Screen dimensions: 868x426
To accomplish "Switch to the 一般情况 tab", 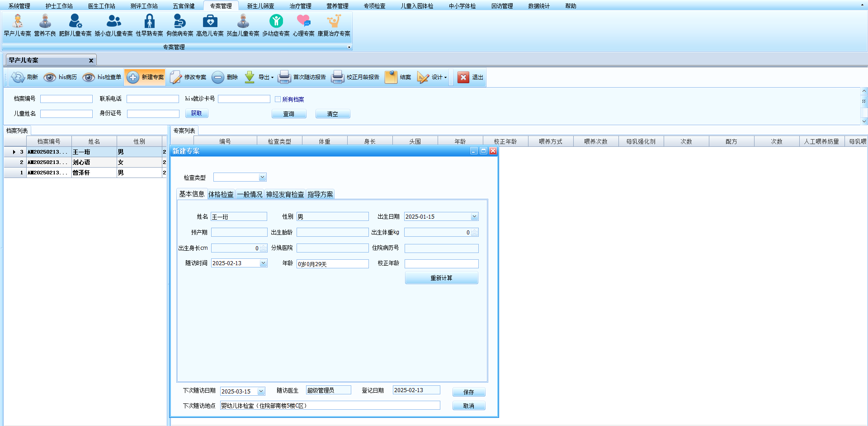I will click(x=250, y=194).
